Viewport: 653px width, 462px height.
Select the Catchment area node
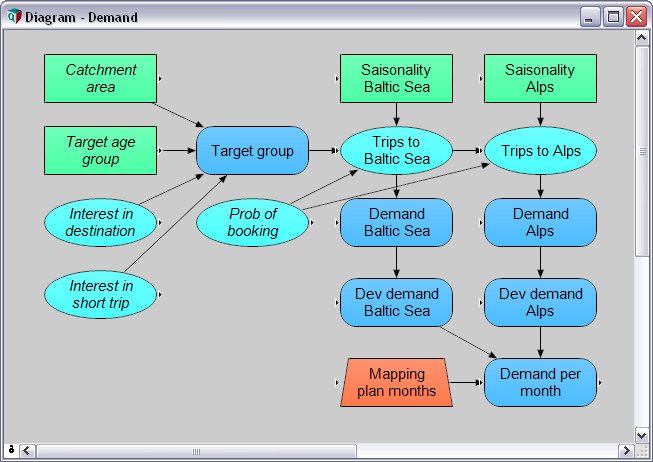pyautogui.click(x=100, y=79)
